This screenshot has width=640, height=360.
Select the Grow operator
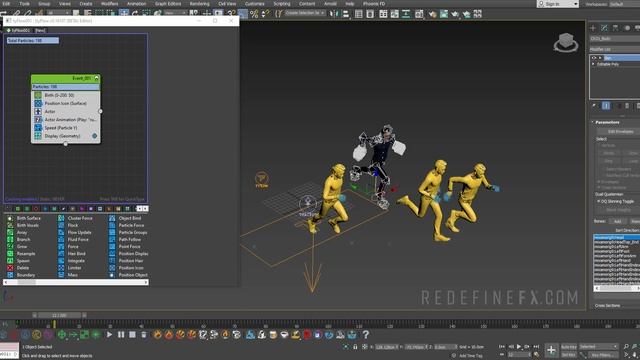(17, 247)
